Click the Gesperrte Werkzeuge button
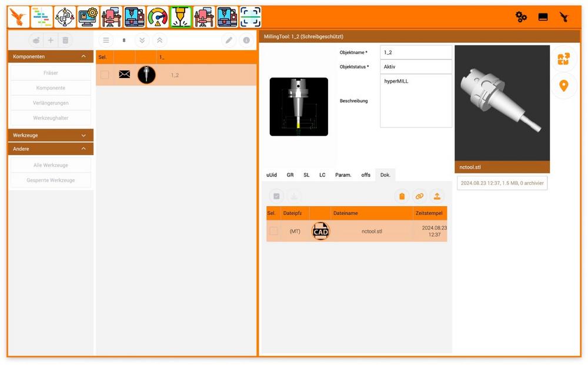The image size is (588, 365). point(51,180)
